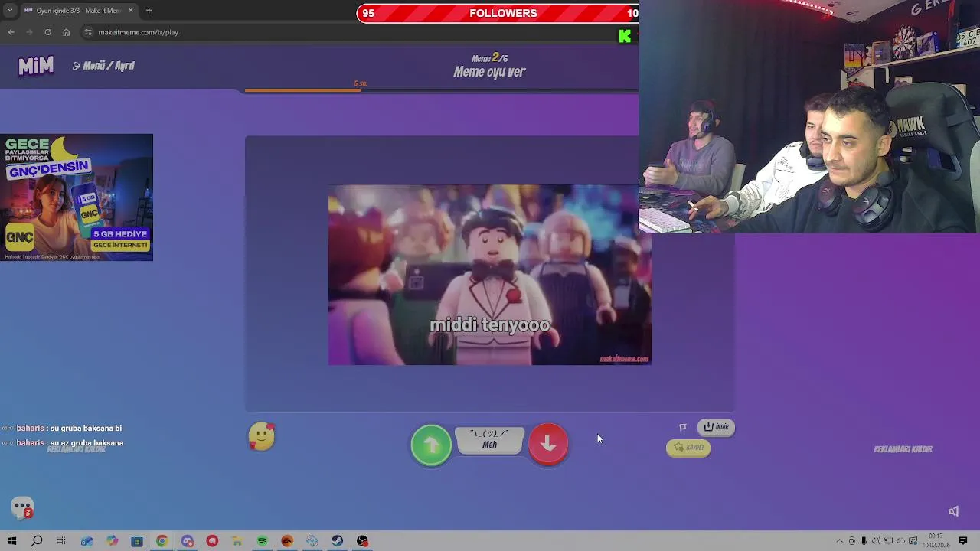The image size is (980, 551).
Task: View site information icon in address bar
Action: click(x=89, y=32)
